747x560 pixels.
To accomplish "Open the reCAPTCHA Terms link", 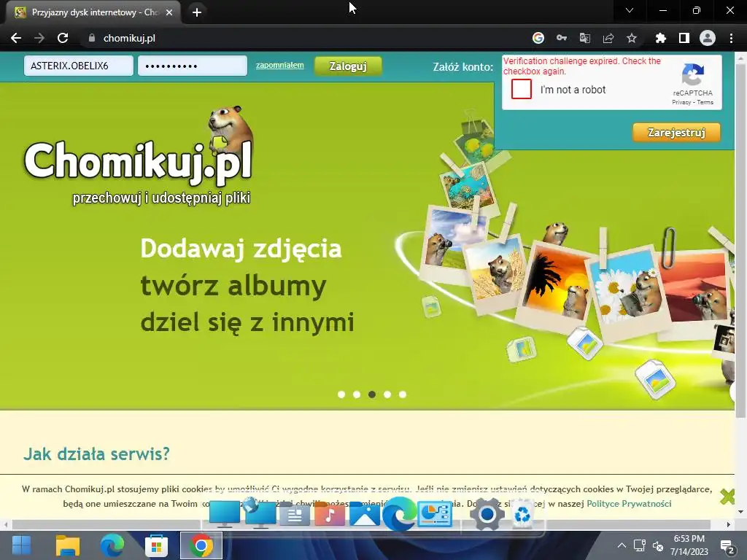I will click(x=705, y=102).
